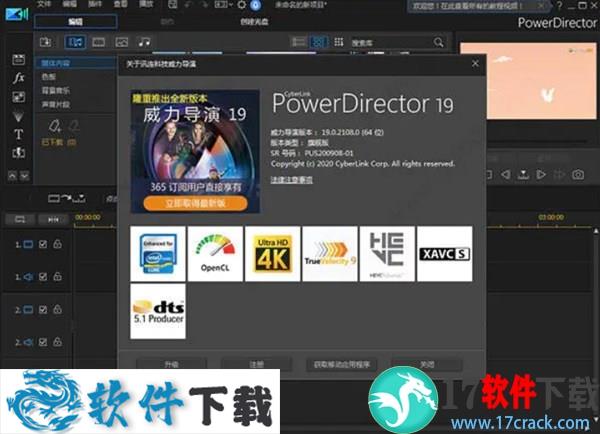Open the Title Room T icon
Screen dimensions: 600x434
(x=18, y=134)
